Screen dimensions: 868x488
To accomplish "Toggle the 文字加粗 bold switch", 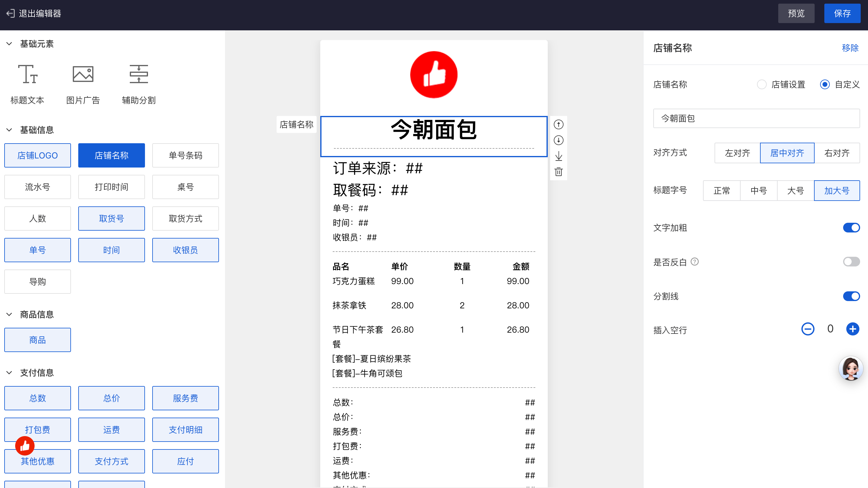I will (x=851, y=228).
